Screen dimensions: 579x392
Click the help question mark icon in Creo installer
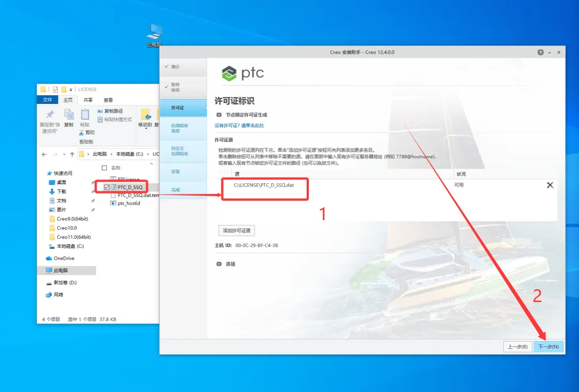[x=540, y=52]
